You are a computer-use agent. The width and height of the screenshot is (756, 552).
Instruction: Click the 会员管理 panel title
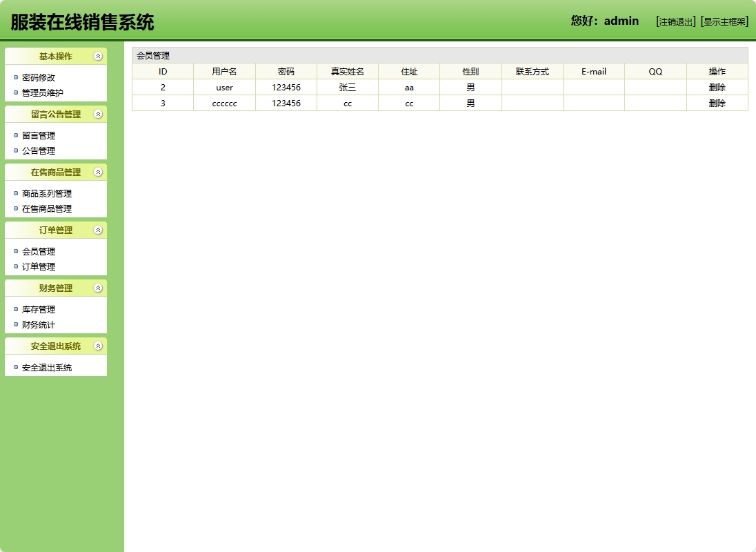153,55
